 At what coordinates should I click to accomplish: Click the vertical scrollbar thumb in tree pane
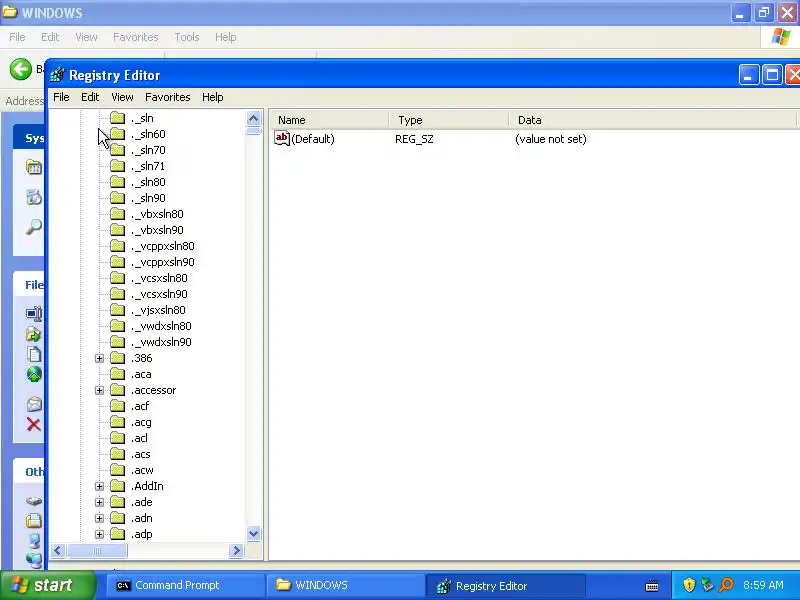[x=254, y=131]
